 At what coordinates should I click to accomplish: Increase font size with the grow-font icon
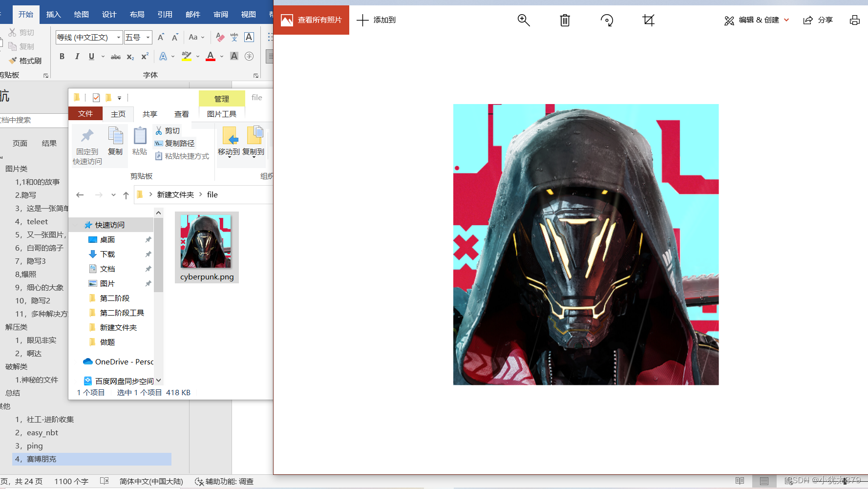[x=161, y=37]
